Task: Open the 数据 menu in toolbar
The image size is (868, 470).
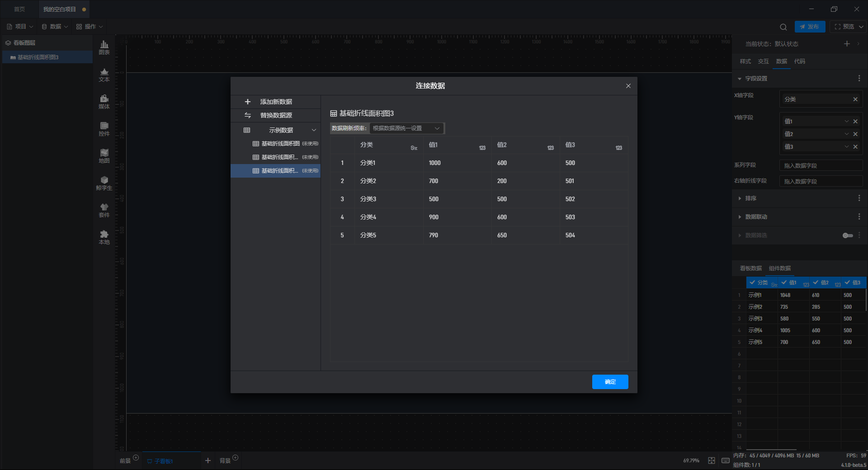Action: pyautogui.click(x=55, y=27)
